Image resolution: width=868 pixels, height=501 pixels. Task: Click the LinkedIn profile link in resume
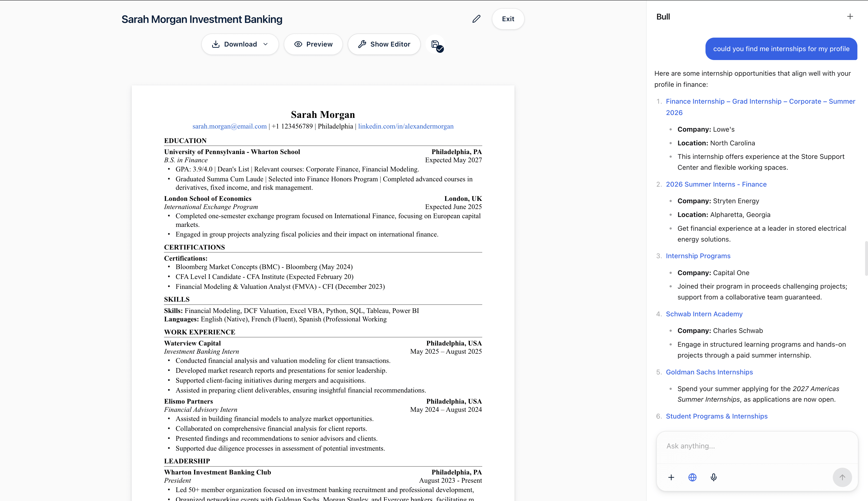[x=406, y=126]
